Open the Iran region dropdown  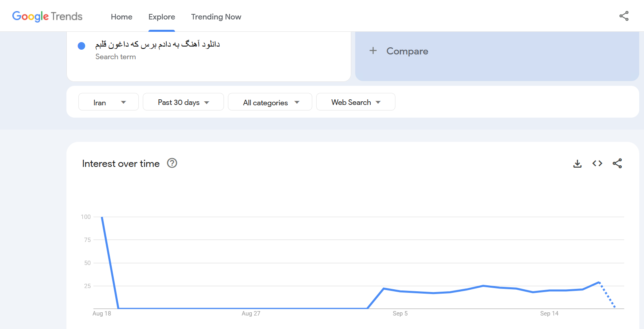[109, 102]
